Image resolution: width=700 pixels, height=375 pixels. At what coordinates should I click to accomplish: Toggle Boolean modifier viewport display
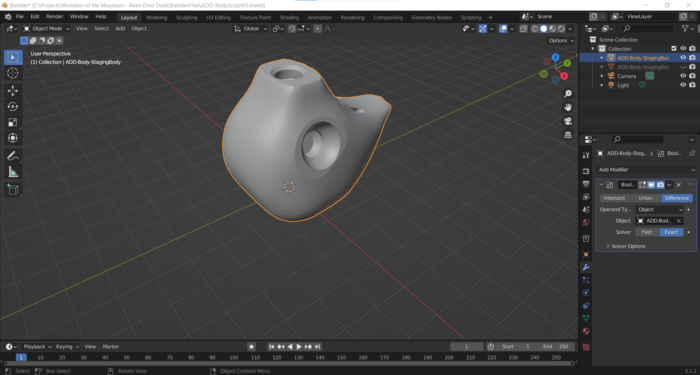651,185
